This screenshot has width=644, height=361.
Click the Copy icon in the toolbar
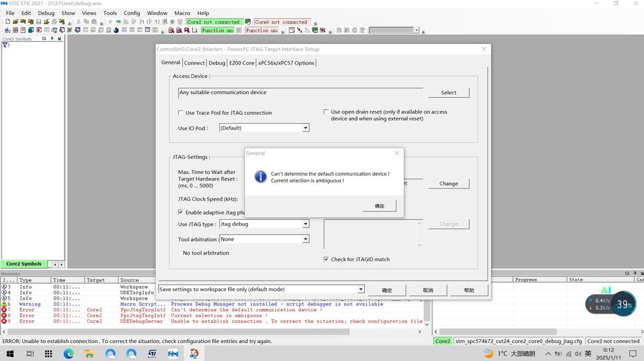click(x=86, y=21)
